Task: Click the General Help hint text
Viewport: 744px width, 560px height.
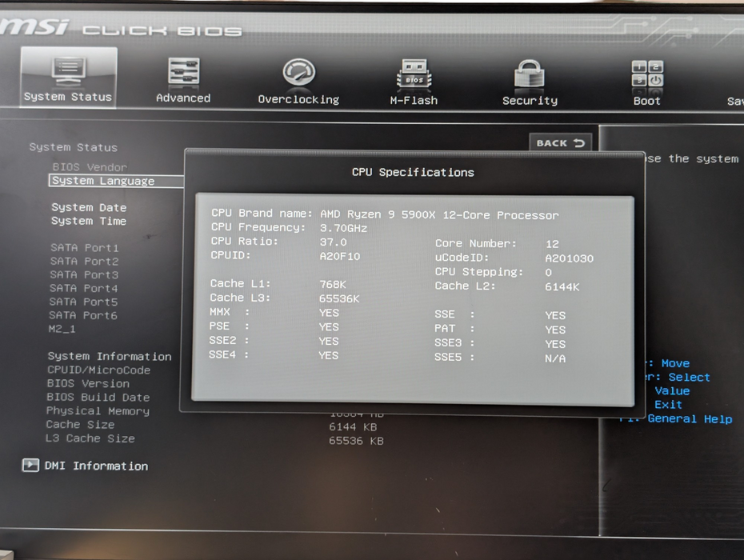Action: 690,419
